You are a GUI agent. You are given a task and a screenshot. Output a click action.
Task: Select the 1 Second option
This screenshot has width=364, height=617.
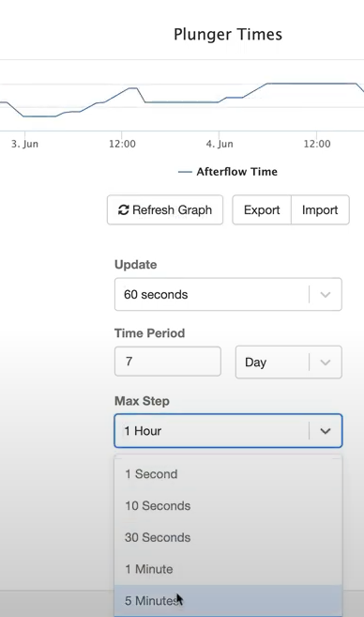pos(228,474)
